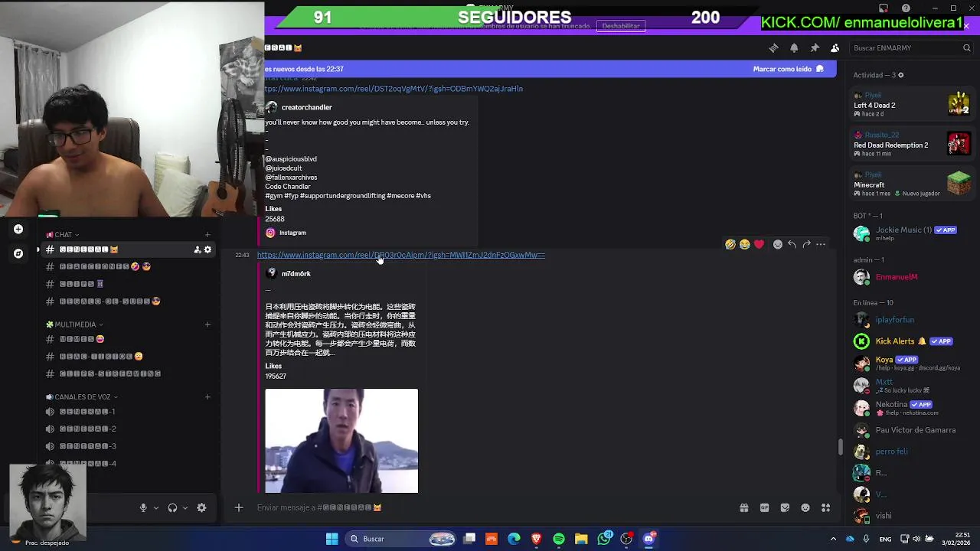Invite people to GENERAL channel icon
This screenshot has height=551, width=980.
pos(198,249)
